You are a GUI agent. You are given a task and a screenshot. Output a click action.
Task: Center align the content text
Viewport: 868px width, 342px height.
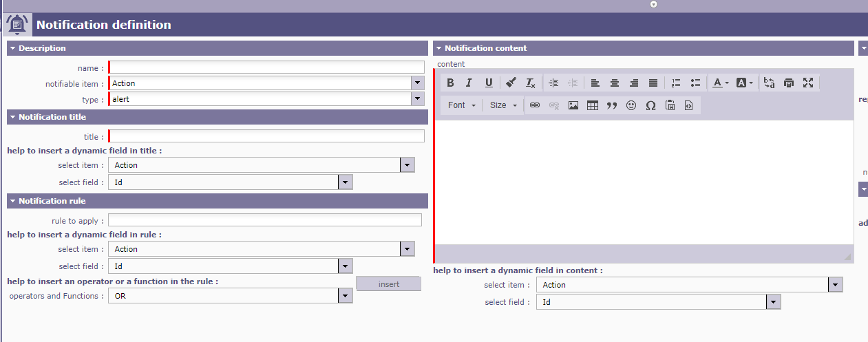point(614,83)
